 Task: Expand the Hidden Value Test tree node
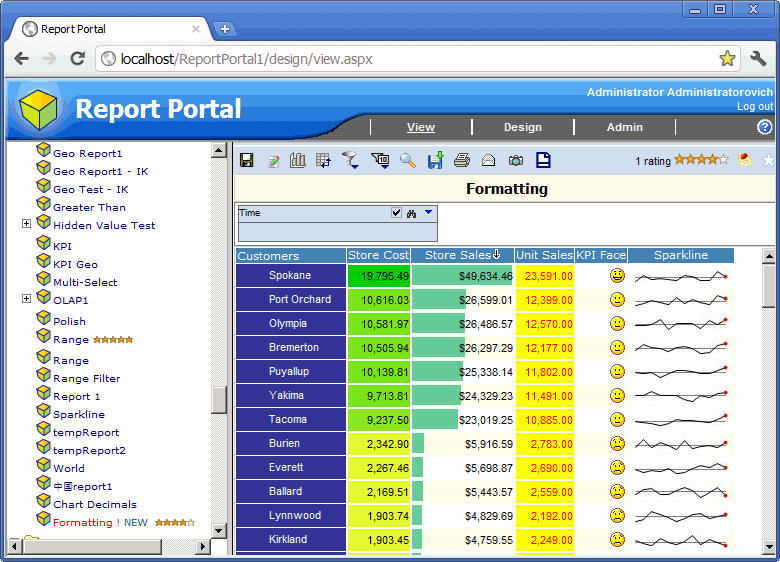click(x=26, y=225)
